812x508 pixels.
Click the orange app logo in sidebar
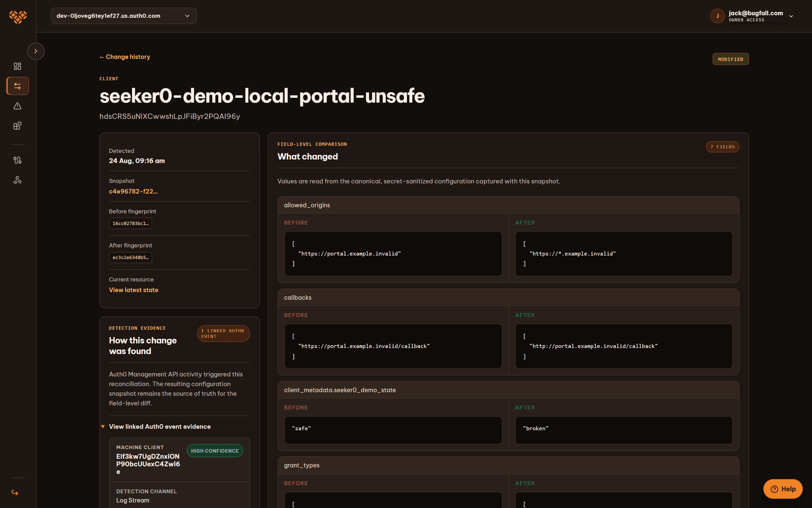[x=18, y=17]
